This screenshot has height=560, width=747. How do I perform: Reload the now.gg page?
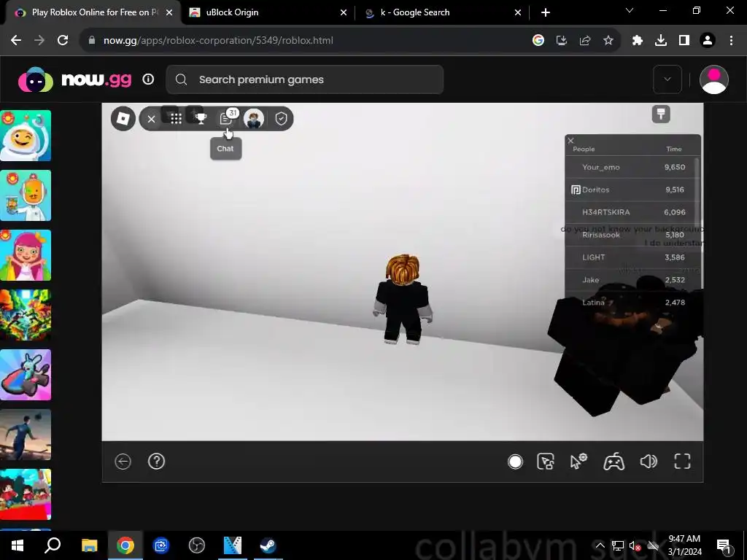tap(63, 41)
